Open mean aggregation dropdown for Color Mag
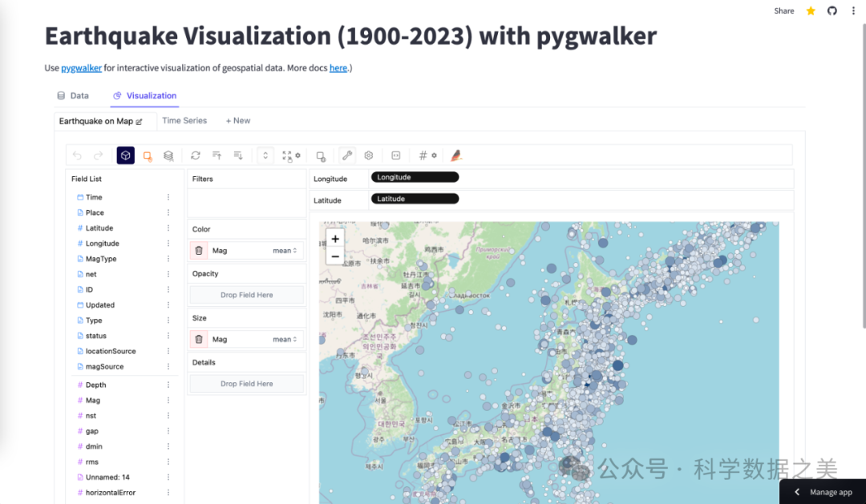 (x=285, y=251)
